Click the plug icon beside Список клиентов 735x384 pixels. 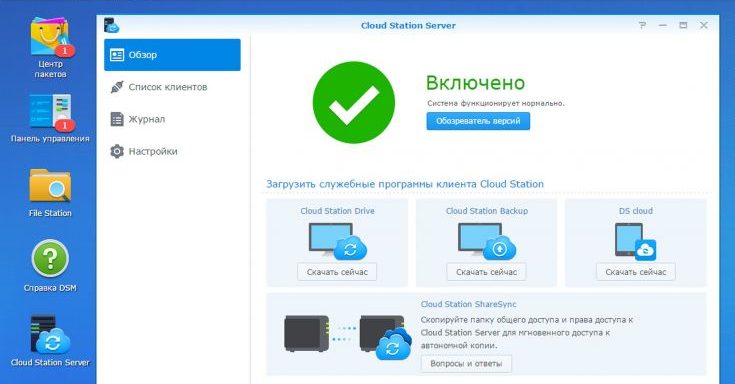point(117,87)
